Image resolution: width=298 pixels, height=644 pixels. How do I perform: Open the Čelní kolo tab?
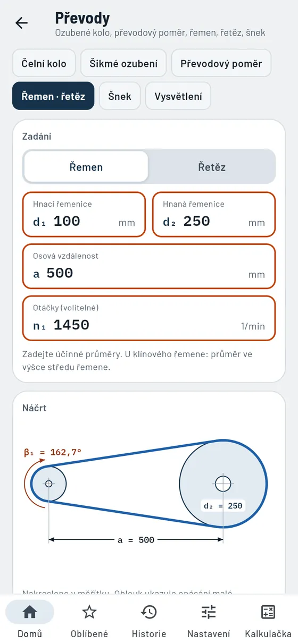point(44,63)
